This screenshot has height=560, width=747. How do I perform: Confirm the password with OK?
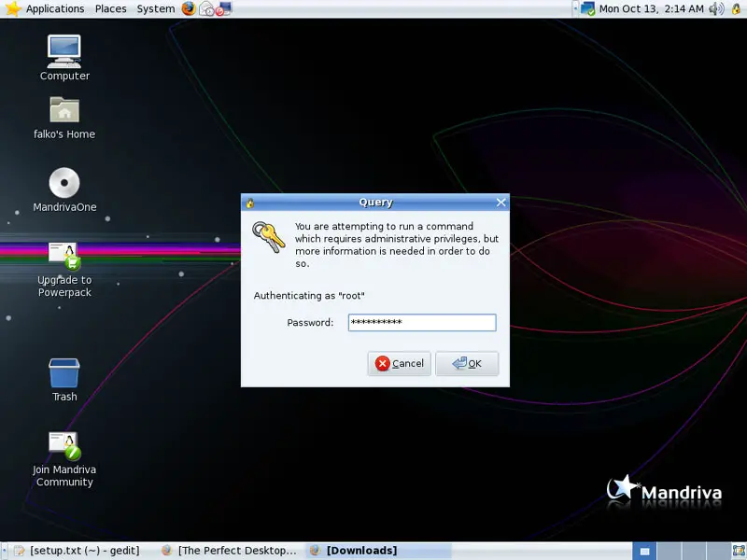[467, 364]
